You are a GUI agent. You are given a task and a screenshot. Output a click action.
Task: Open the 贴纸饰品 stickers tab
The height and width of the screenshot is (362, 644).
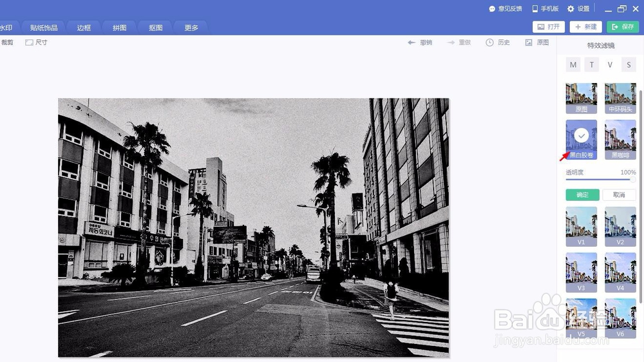44,28
